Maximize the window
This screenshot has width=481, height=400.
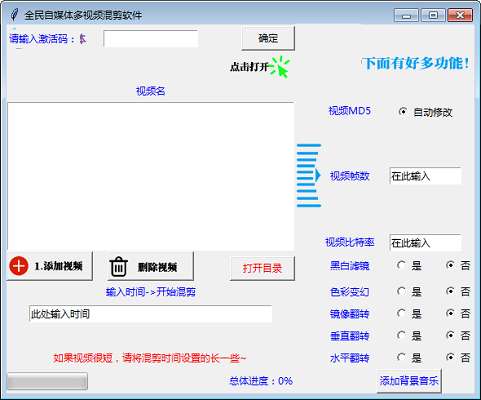point(433,15)
